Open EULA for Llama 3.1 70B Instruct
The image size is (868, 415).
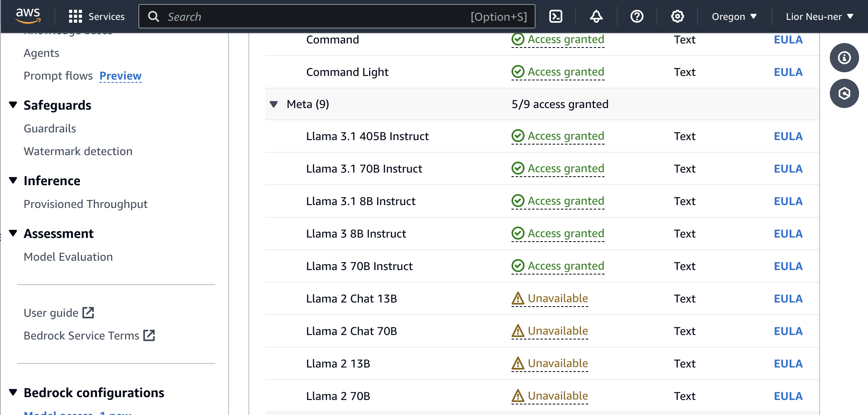[788, 169]
